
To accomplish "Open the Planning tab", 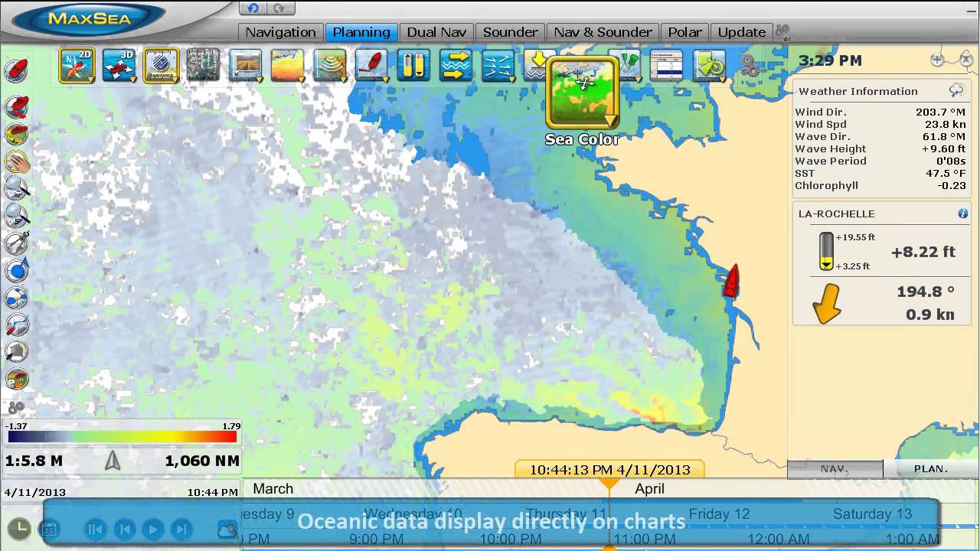I will click(x=361, y=32).
